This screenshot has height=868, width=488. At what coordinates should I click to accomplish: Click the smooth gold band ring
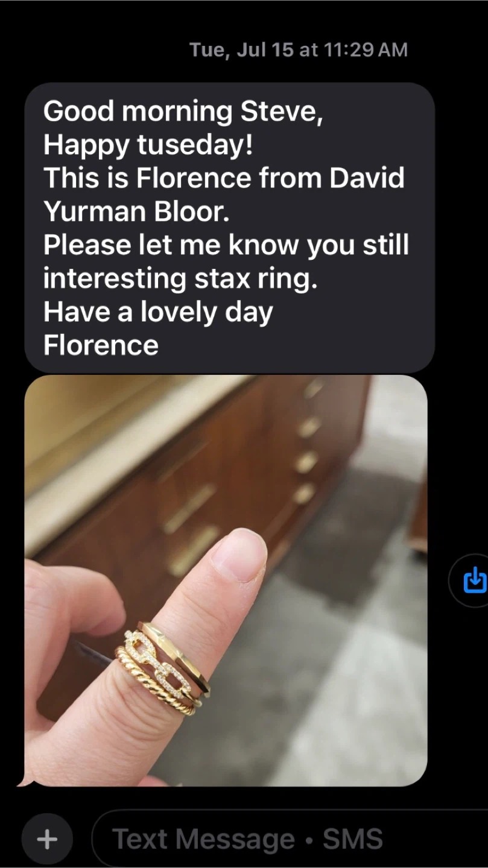click(x=176, y=651)
